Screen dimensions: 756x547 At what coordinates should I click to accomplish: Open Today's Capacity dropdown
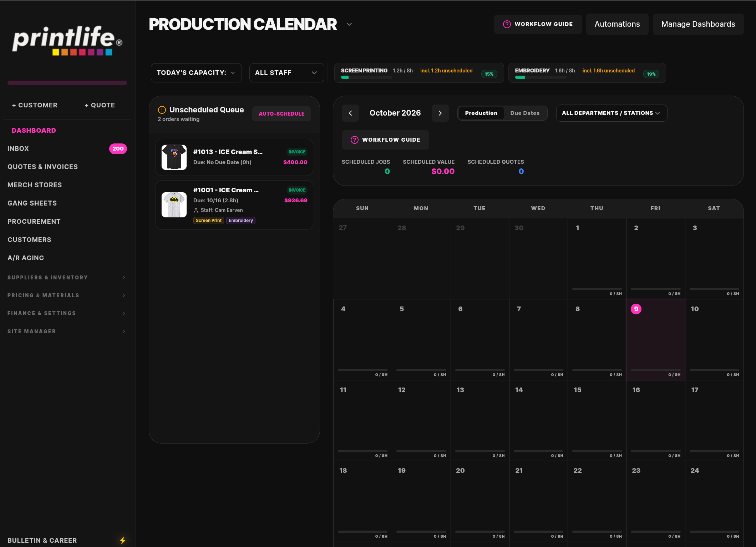(196, 73)
